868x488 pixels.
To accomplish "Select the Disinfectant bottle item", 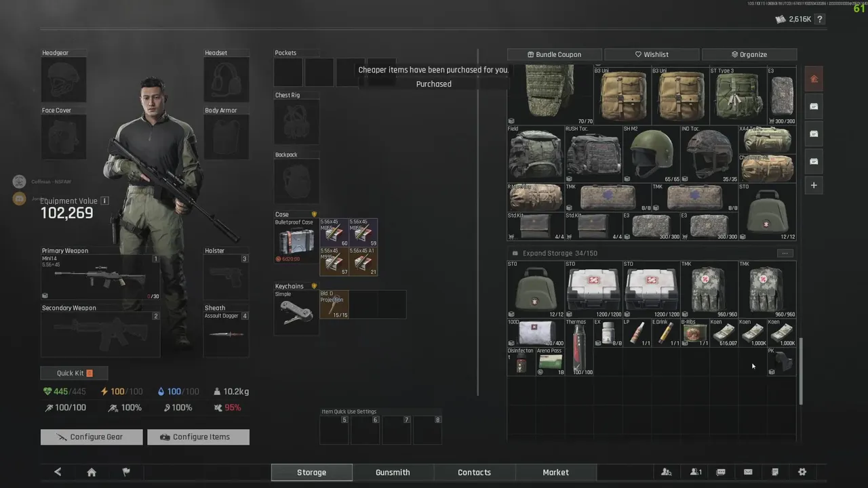I will 521,362.
